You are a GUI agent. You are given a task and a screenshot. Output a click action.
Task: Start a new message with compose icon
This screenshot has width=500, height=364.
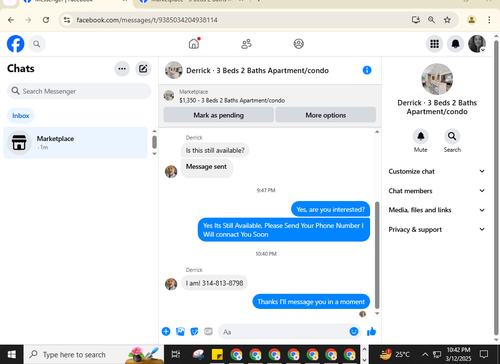click(x=143, y=69)
